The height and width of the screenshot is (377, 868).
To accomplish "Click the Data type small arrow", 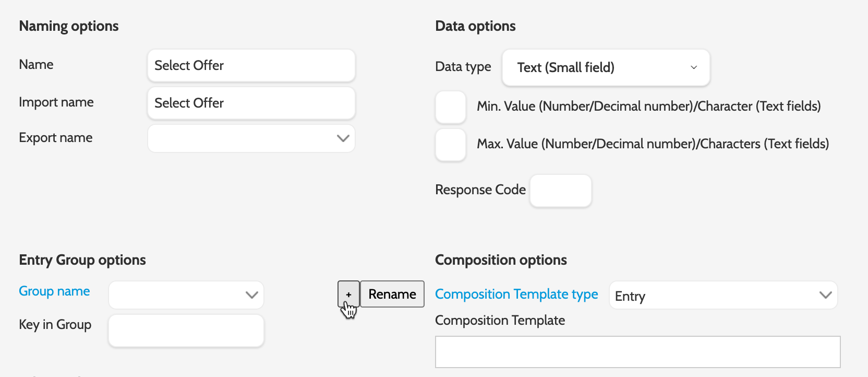I will (694, 67).
